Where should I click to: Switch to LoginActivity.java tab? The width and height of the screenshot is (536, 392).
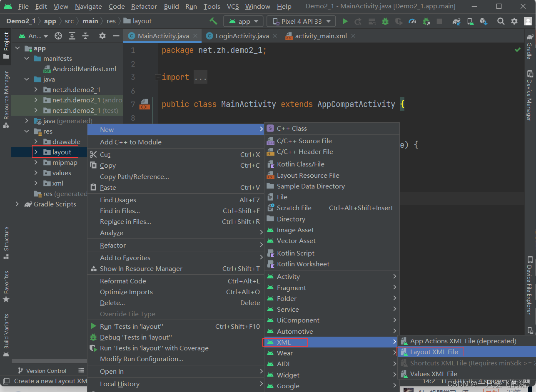(242, 36)
